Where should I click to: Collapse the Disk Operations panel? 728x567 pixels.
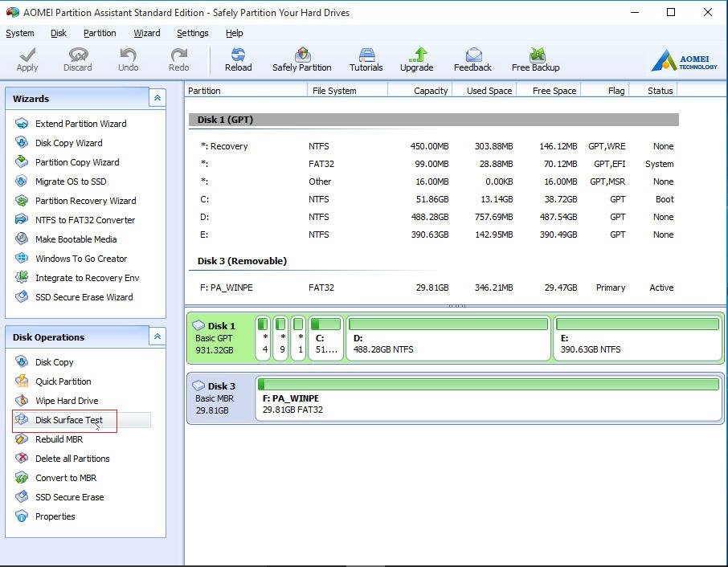(157, 337)
